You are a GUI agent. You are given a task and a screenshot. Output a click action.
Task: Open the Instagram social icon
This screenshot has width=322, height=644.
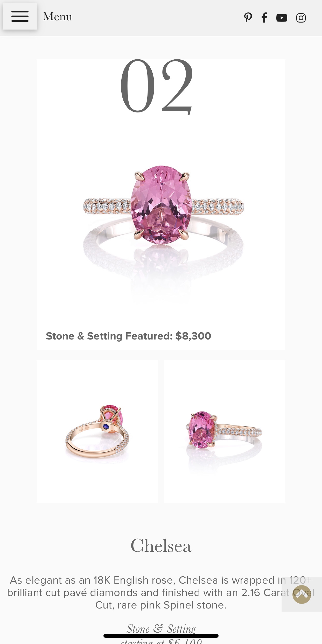tap(301, 18)
